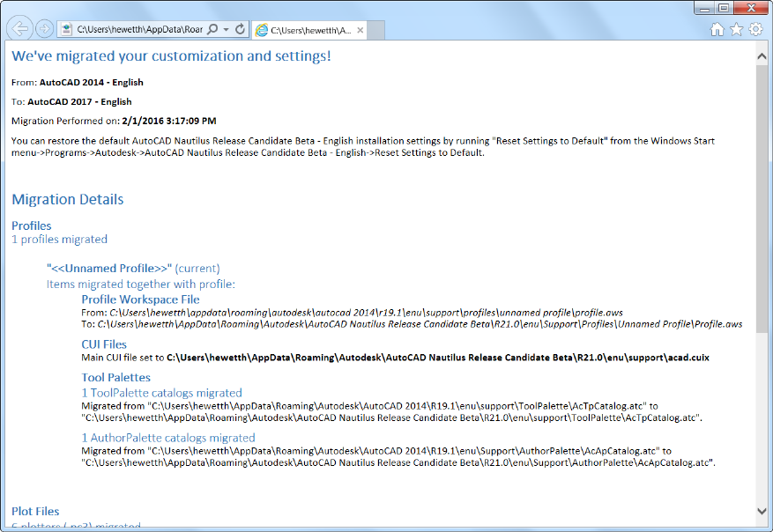Click the Profile.aws 'To:' path line
The height and width of the screenshot is (532, 773).
[x=413, y=324]
